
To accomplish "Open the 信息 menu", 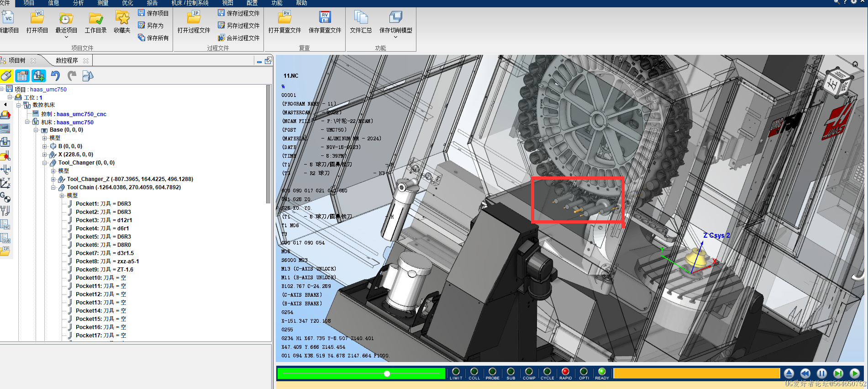I will (54, 3).
